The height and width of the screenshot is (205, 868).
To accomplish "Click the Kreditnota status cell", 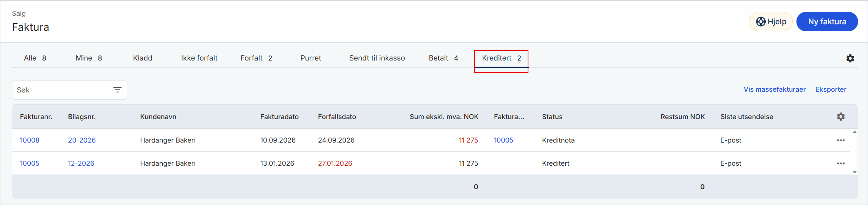I will click(x=558, y=140).
